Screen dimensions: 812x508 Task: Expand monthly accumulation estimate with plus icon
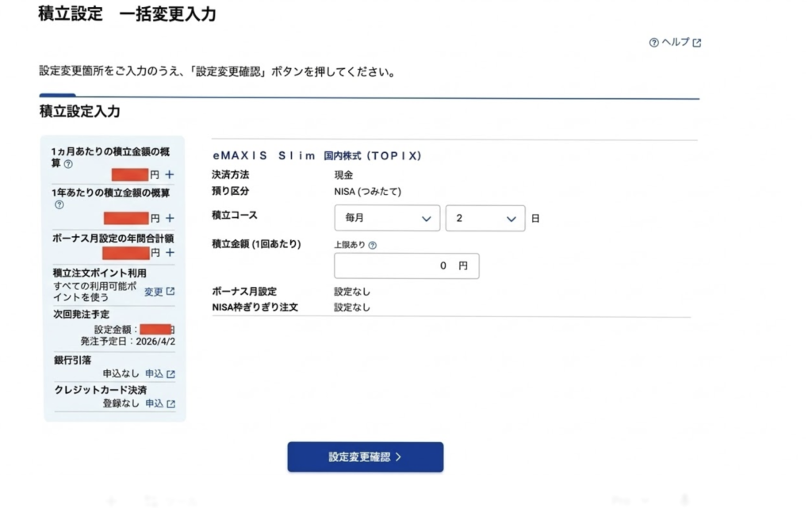(170, 176)
